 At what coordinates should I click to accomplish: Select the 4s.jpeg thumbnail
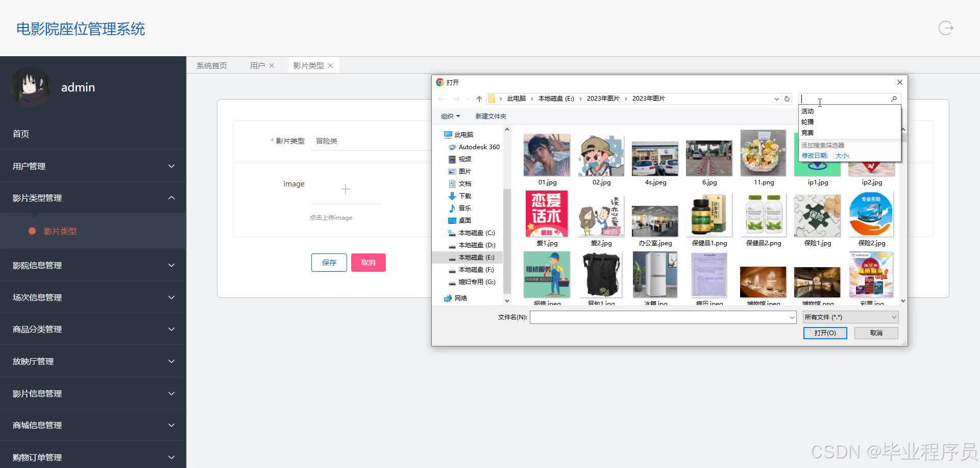[x=655, y=158]
